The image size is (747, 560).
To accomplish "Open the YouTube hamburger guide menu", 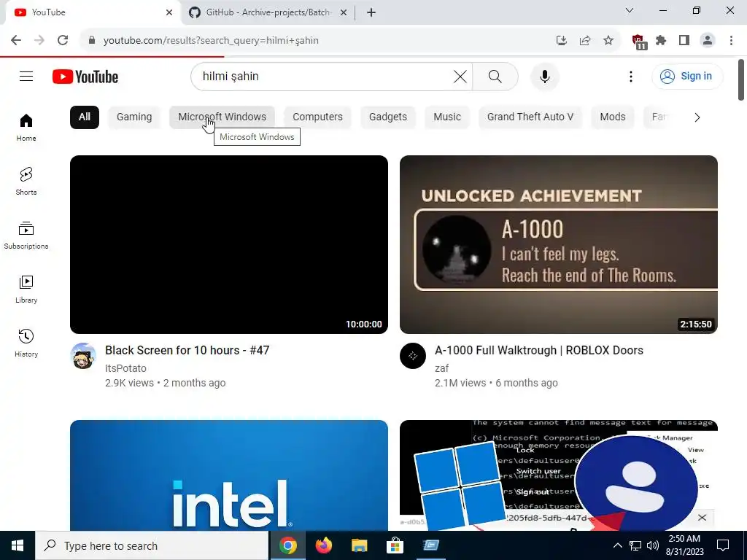I will (26, 76).
